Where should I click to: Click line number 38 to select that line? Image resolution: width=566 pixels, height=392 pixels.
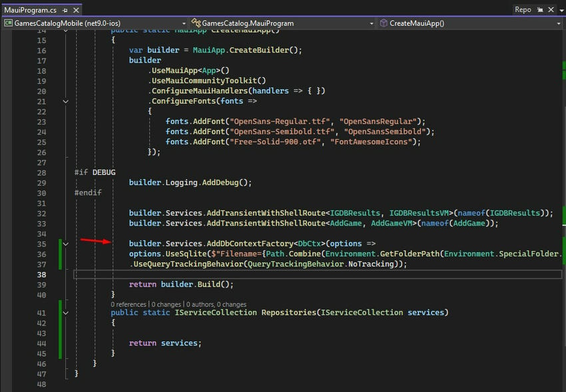pos(41,274)
